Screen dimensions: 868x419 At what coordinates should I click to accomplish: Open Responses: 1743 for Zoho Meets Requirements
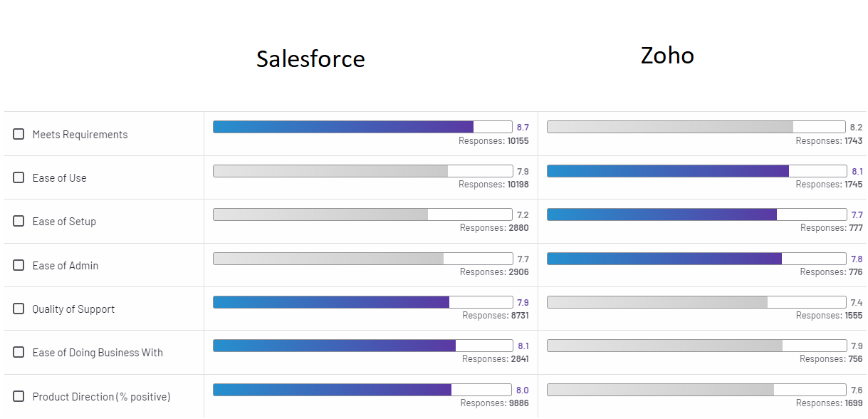coord(828,141)
